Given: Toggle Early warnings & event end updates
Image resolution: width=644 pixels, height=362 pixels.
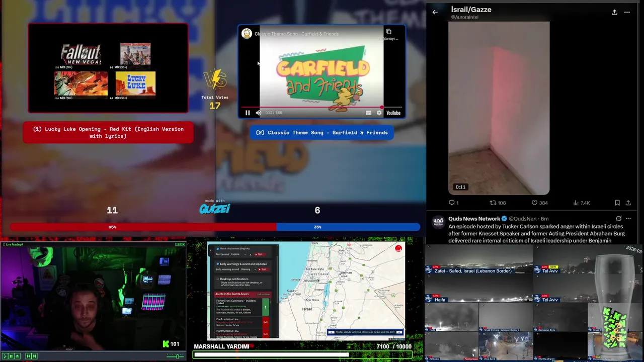Looking at the screenshot, I should click(218, 264).
